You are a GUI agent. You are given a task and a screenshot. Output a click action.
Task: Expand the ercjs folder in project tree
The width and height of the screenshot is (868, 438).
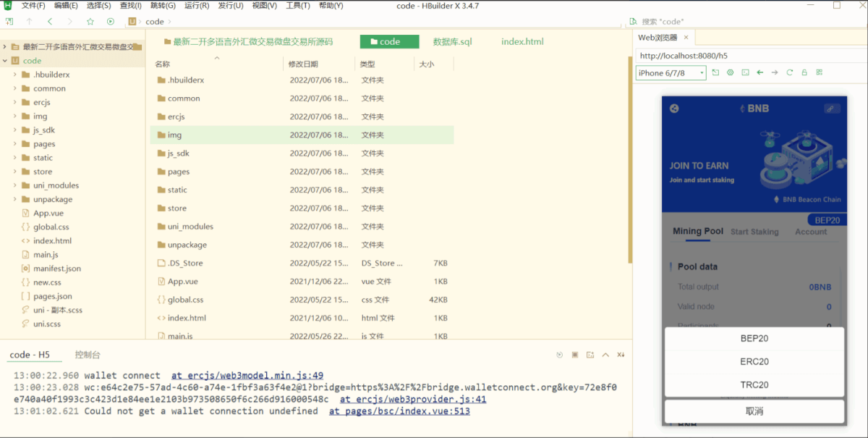point(14,102)
